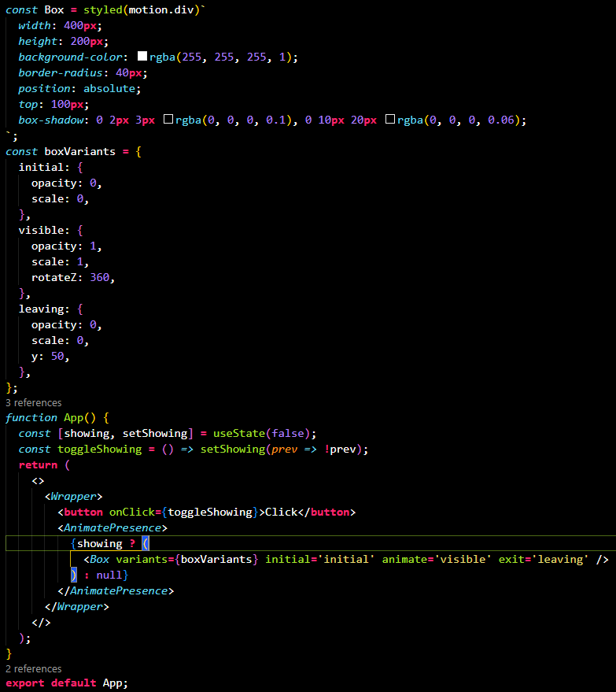Click the 'Click' button label text

click(x=282, y=512)
